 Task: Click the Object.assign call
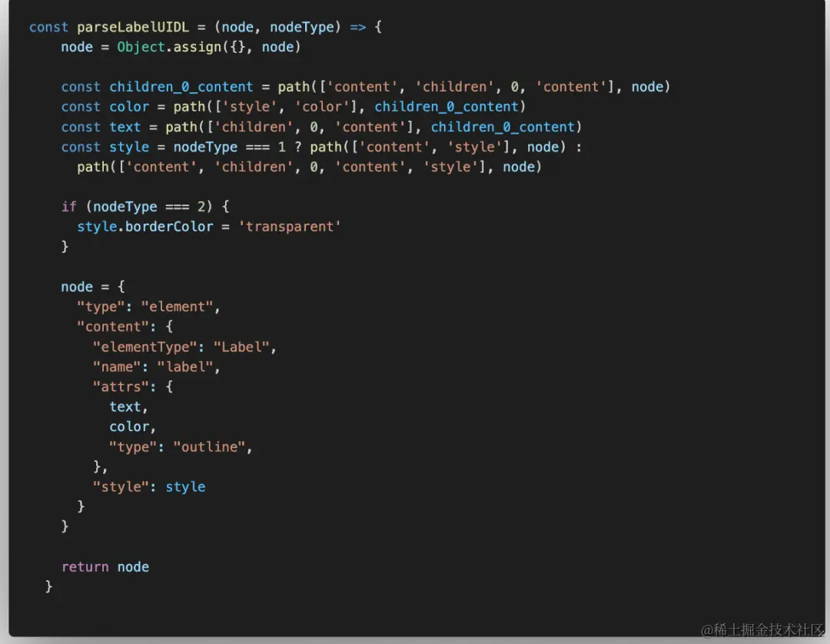coord(209,47)
